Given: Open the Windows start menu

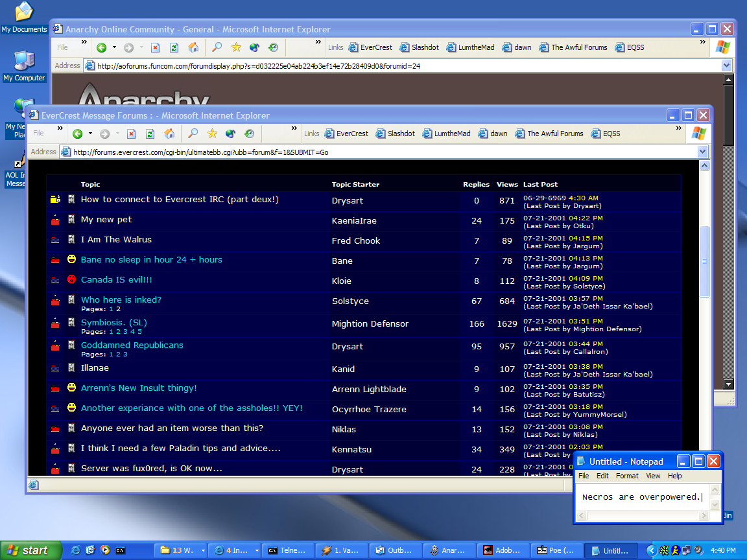Looking at the screenshot, I should tap(31, 550).
